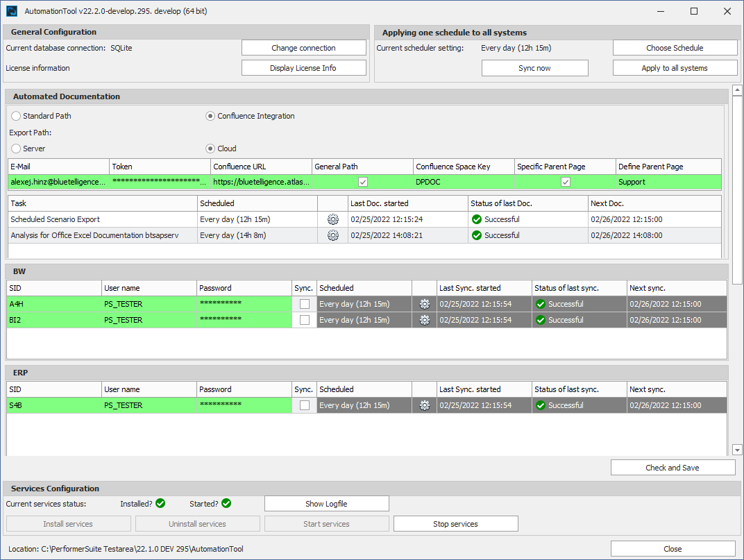Select the Server radio button

click(15, 149)
